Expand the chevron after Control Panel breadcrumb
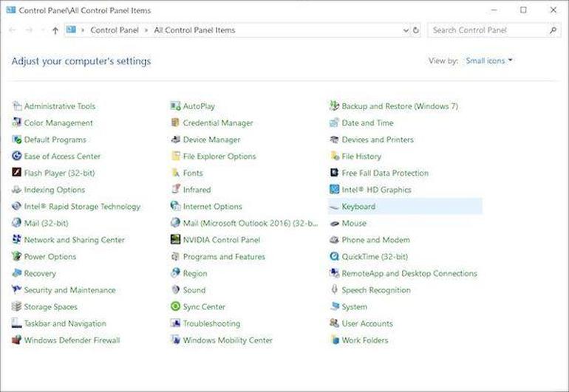Screen dimensions: 569x392 (146, 30)
